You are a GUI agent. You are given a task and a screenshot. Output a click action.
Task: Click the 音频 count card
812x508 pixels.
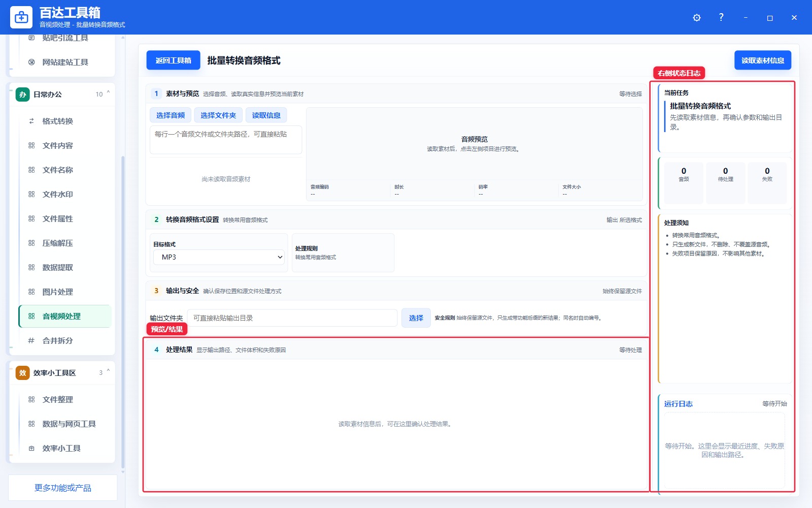point(684,183)
